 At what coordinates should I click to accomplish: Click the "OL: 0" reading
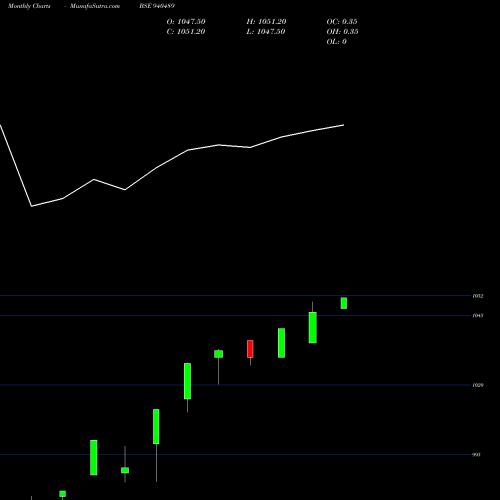tap(336, 42)
